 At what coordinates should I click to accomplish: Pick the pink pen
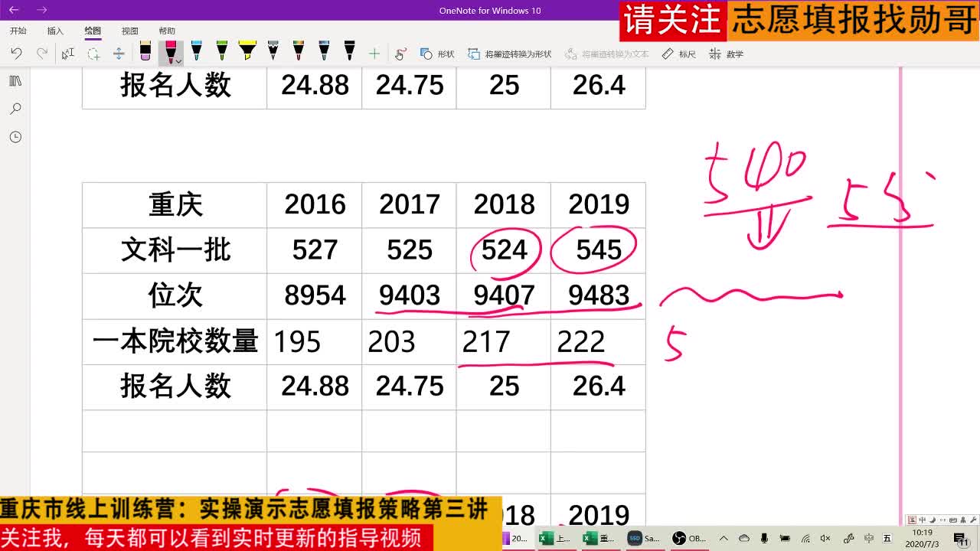point(171,51)
